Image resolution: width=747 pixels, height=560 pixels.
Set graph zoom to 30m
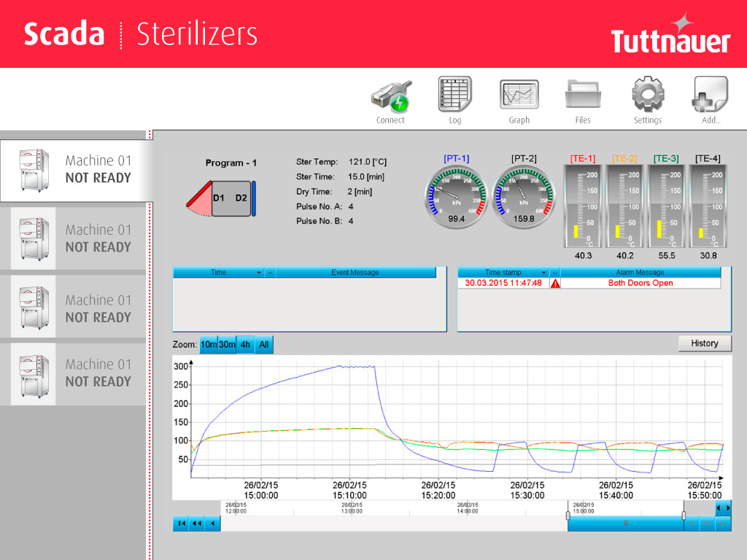(x=227, y=345)
